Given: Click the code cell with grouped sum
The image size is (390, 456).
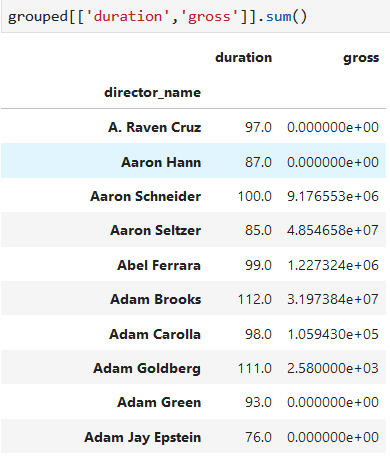Looking at the screenshot, I should click(195, 16).
